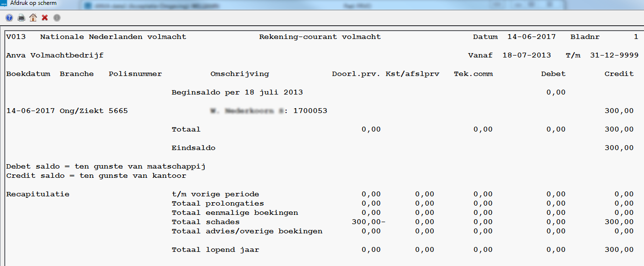Image resolution: width=644 pixels, height=266 pixels.
Task: Click claim number 1700053 in the description
Action: pos(310,111)
